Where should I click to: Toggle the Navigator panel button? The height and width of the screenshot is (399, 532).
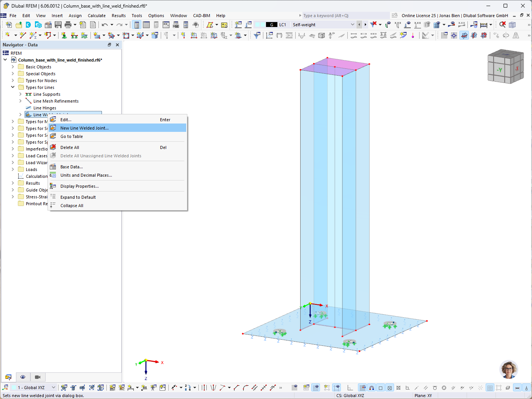pyautogui.click(x=136, y=25)
